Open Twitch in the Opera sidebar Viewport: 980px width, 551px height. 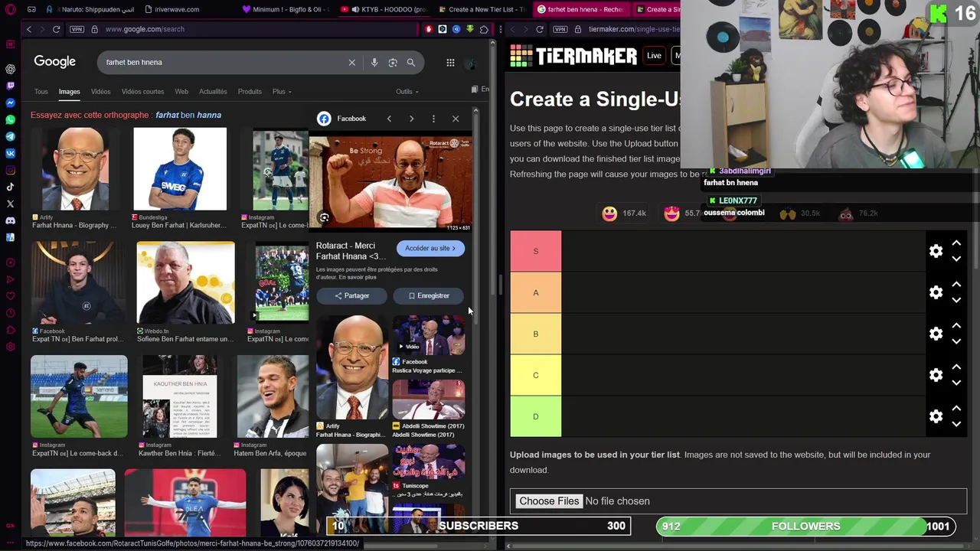[x=10, y=86]
